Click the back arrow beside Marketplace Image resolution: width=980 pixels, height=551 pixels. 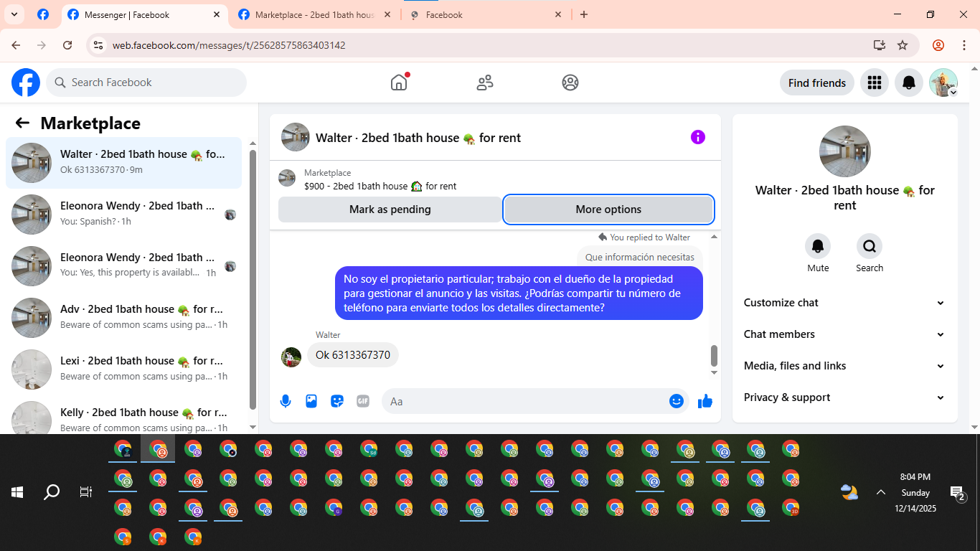22,123
